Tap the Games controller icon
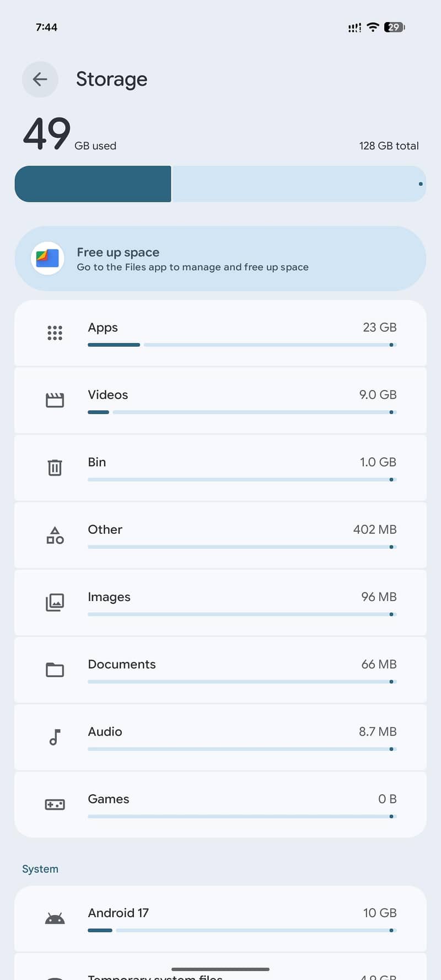This screenshot has width=441, height=980. click(x=55, y=805)
